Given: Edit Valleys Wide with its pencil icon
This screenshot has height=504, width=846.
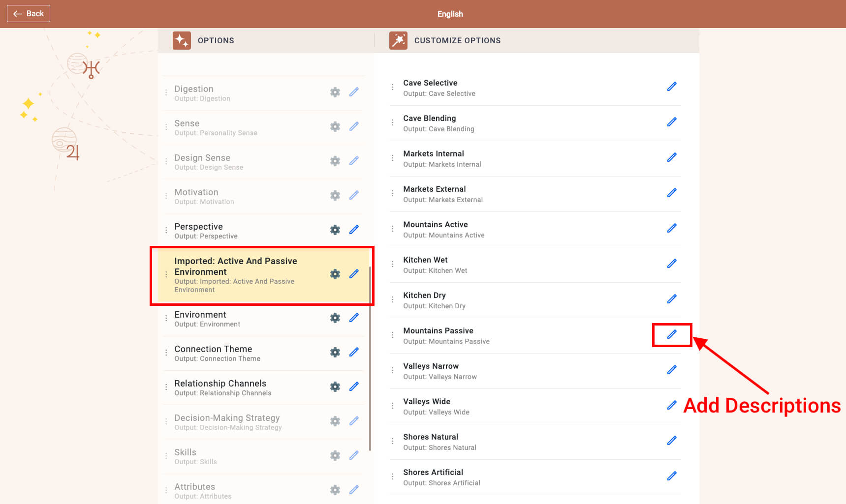Looking at the screenshot, I should 672,405.
